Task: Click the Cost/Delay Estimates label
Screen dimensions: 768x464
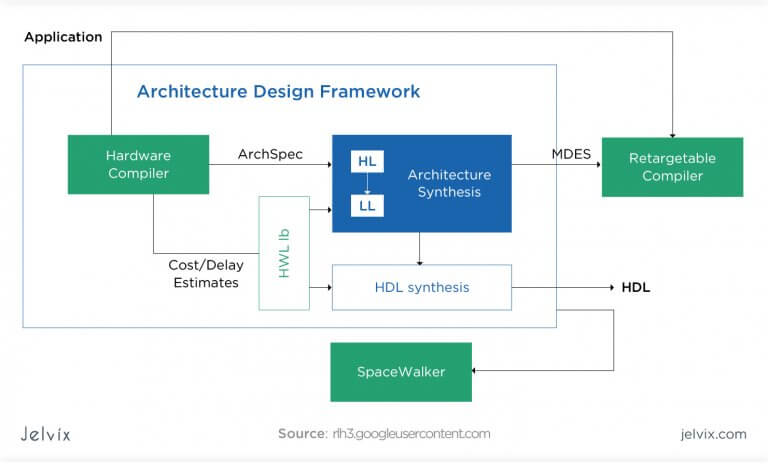Action: pos(206,273)
